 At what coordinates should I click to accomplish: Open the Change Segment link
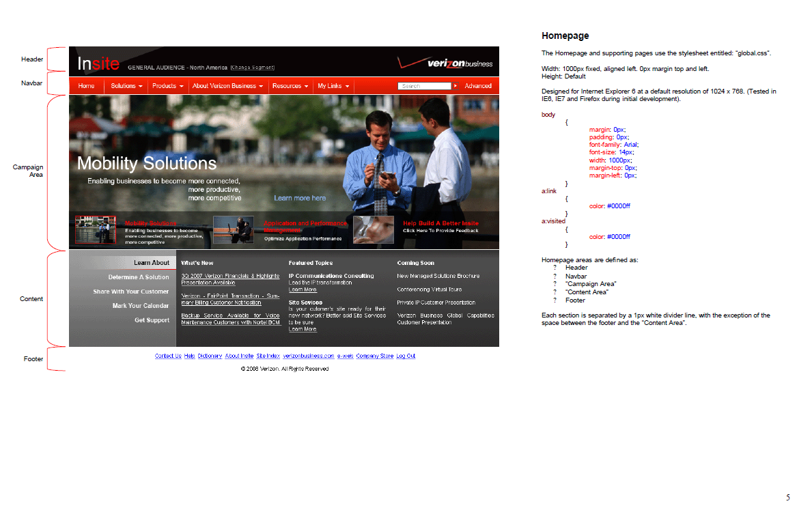point(253,68)
